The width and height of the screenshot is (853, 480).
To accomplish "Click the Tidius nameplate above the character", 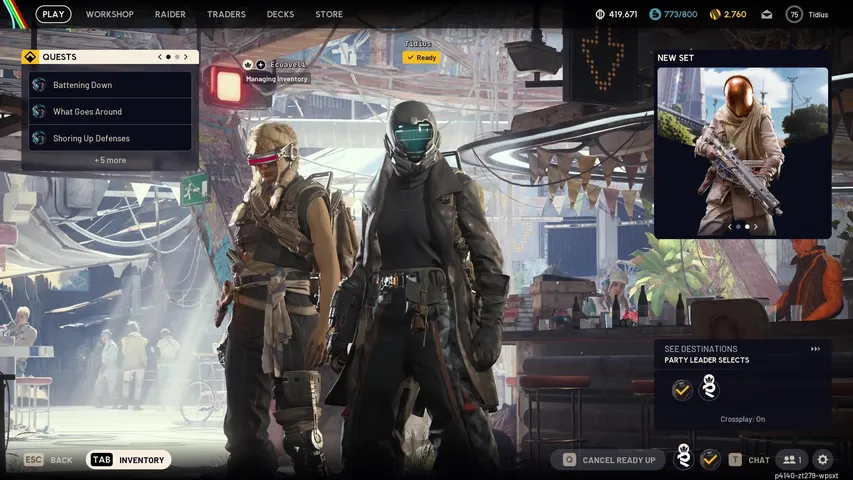I will (418, 43).
